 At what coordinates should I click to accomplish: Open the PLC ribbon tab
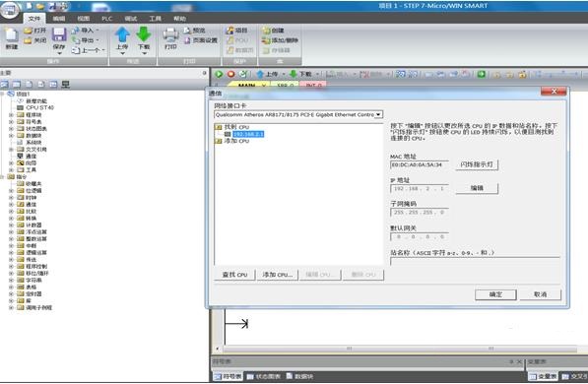tap(107, 19)
